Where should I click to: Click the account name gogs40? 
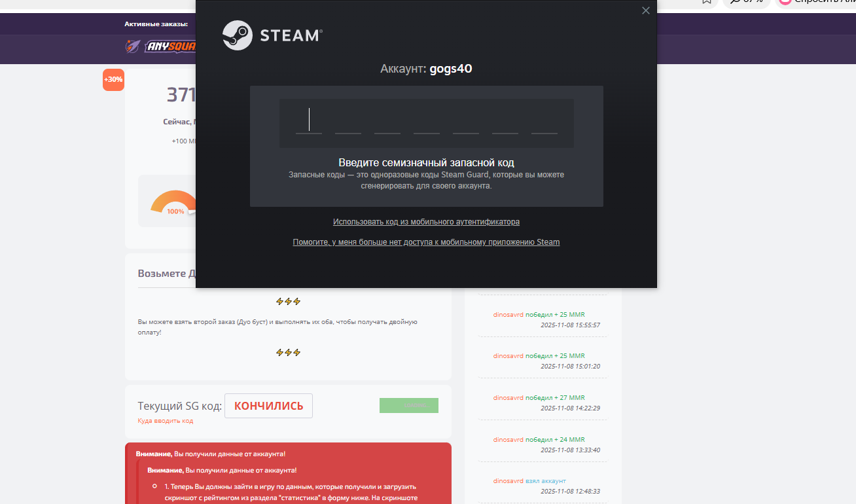coord(451,69)
